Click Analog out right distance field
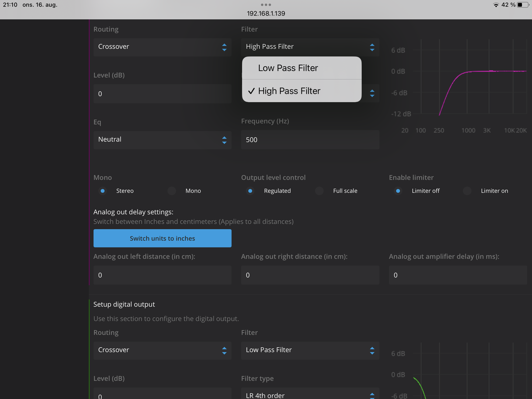Screen dimensions: 532x399 point(310,275)
